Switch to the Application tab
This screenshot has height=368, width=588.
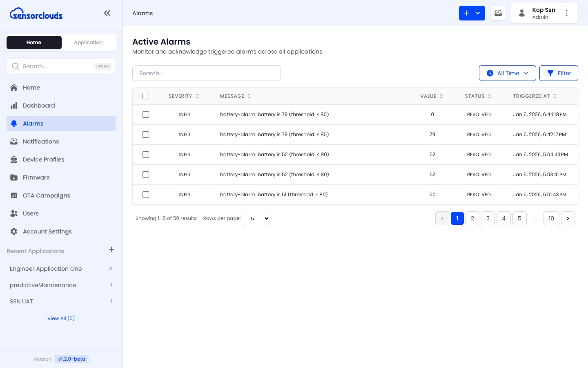click(x=88, y=43)
